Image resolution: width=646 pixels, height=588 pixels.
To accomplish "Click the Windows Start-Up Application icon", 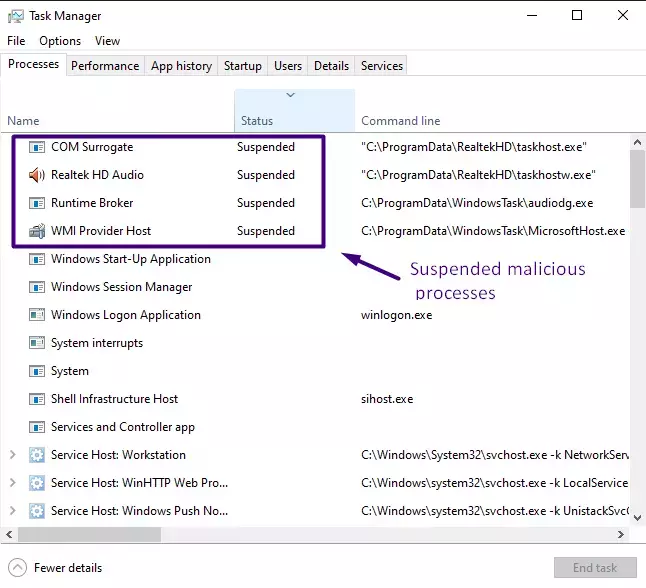I will tap(37, 259).
